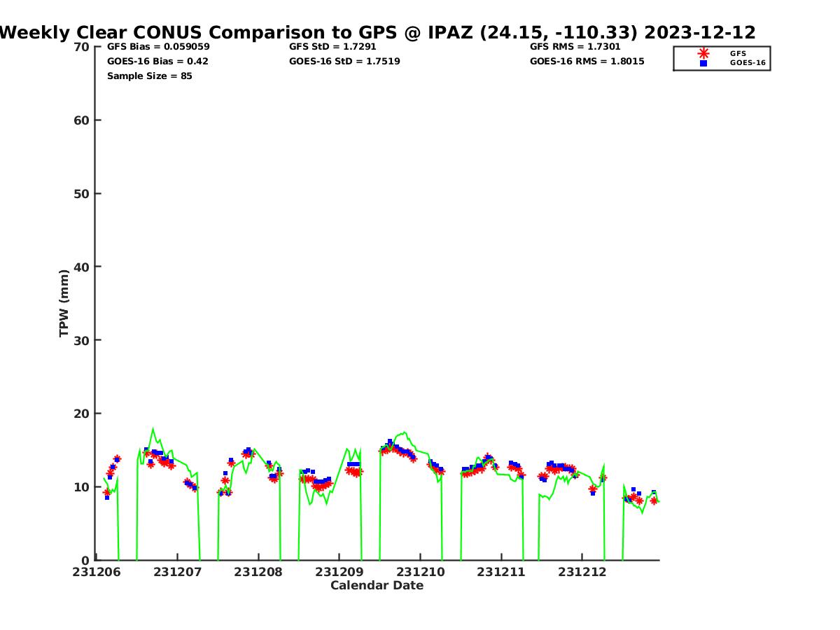
Task: Click the chart title text
Action: click(x=378, y=32)
